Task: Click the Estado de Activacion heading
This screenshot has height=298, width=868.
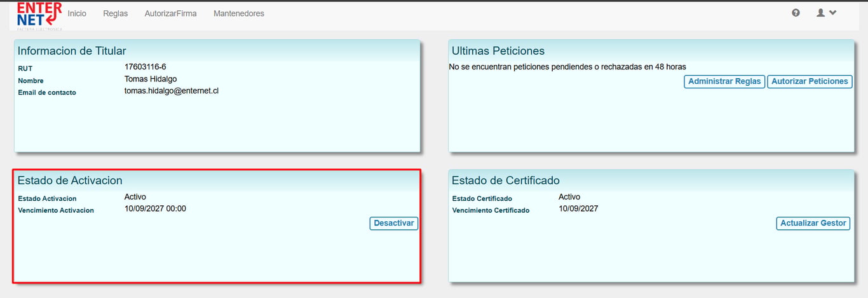Action: 70,180
